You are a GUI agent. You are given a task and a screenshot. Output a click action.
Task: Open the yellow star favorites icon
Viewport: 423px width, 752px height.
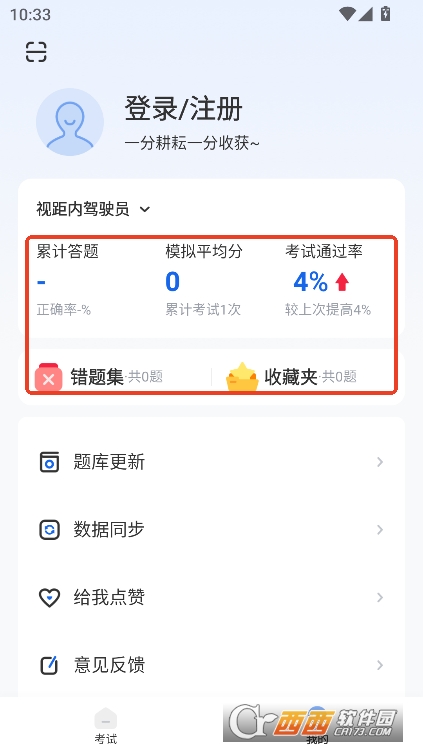click(x=242, y=377)
